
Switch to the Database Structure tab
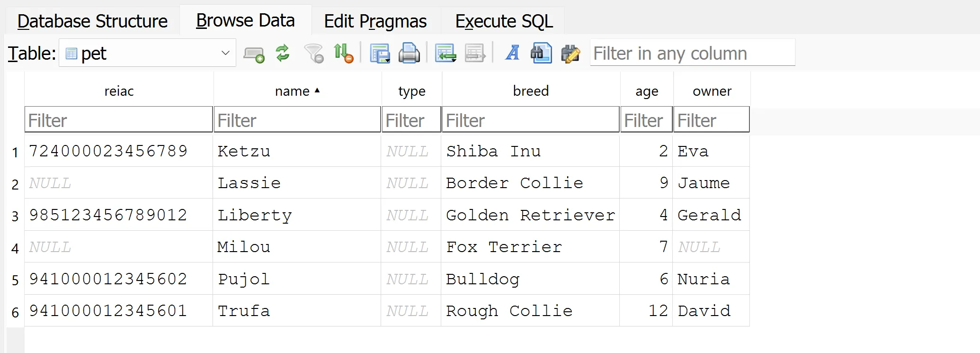(92, 21)
